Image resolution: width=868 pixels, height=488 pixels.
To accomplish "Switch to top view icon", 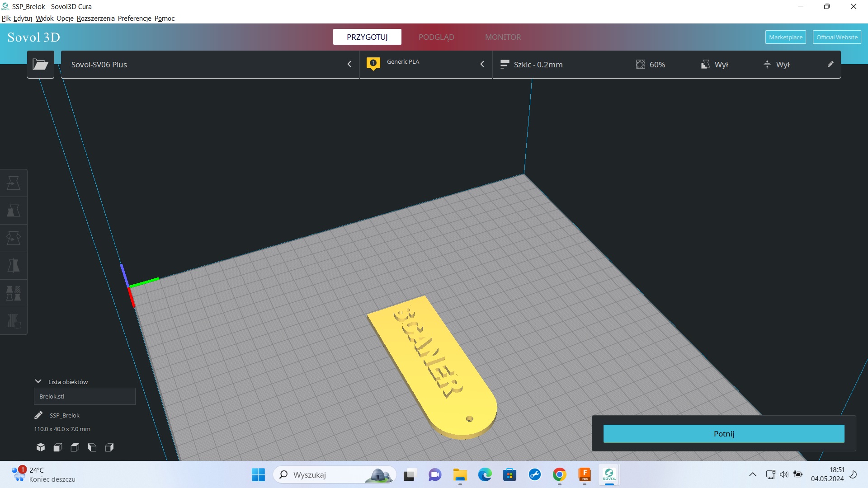I will coord(75,447).
